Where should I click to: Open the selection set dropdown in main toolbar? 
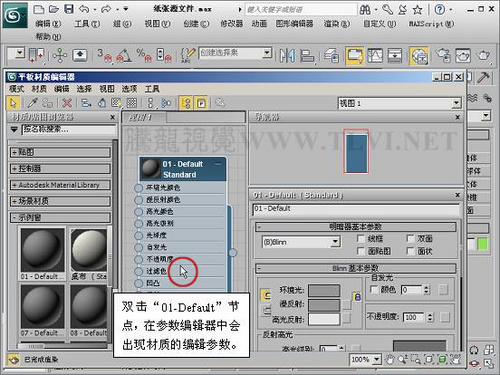click(x=267, y=53)
